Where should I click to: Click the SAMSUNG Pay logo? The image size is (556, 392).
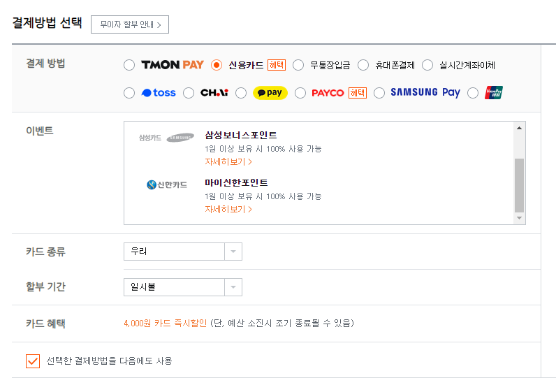click(425, 93)
